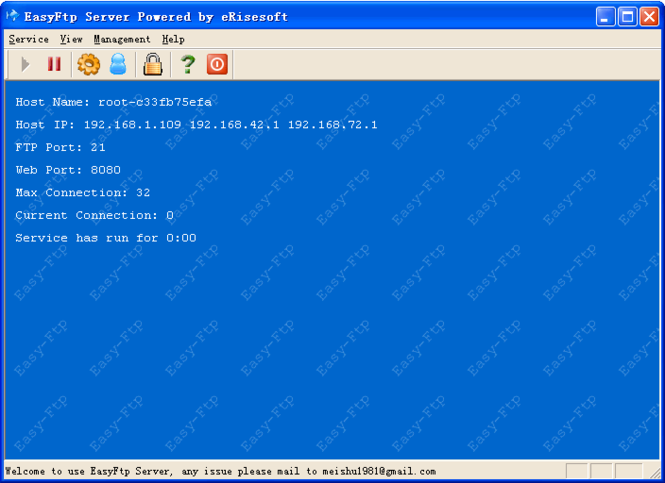Click the status bar welcome message
The width and height of the screenshot is (665, 483).
[x=220, y=472]
